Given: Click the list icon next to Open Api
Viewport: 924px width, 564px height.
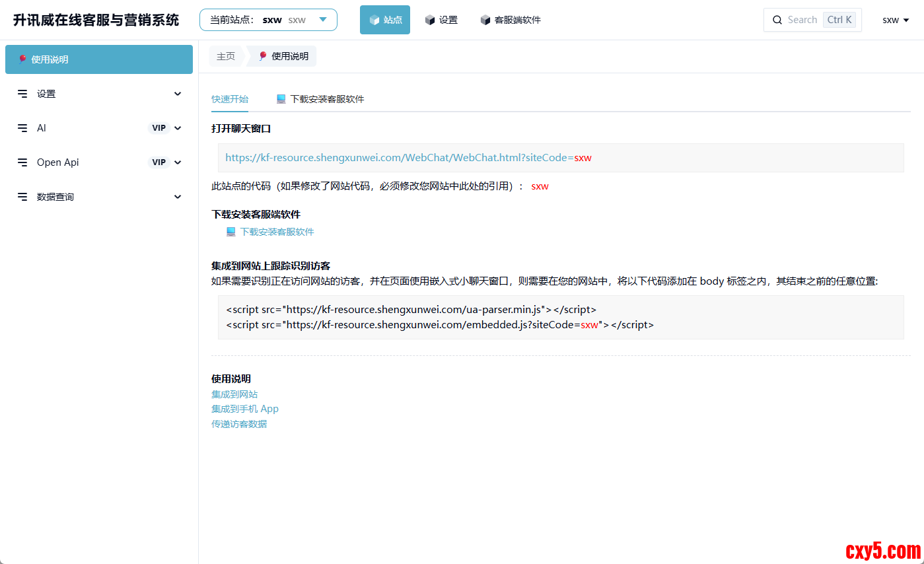Looking at the screenshot, I should pyautogui.click(x=22, y=162).
